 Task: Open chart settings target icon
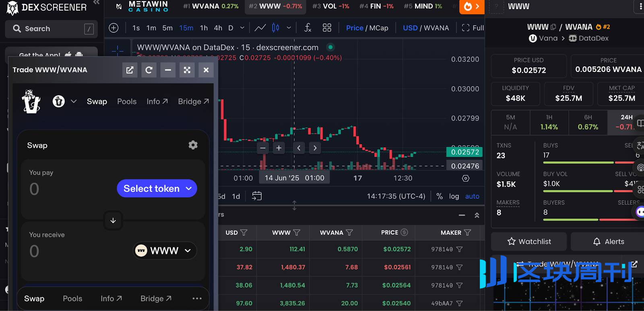[466, 178]
